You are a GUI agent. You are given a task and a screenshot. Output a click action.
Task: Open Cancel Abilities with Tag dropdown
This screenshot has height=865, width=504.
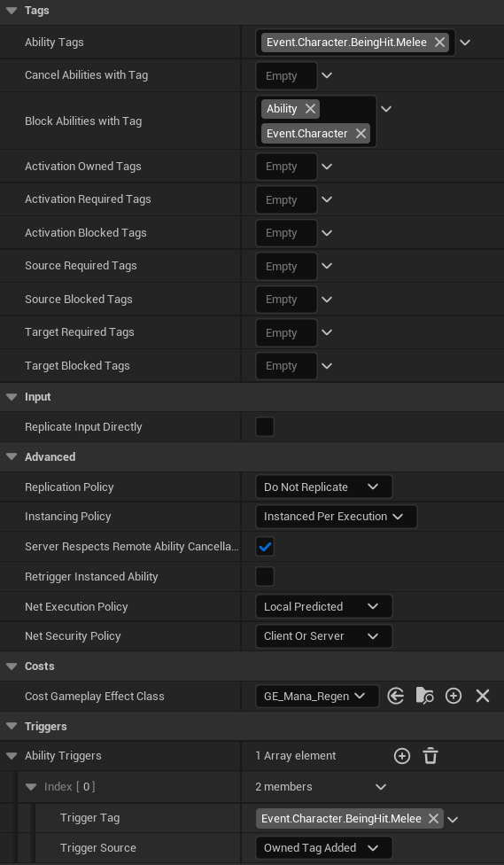point(327,75)
